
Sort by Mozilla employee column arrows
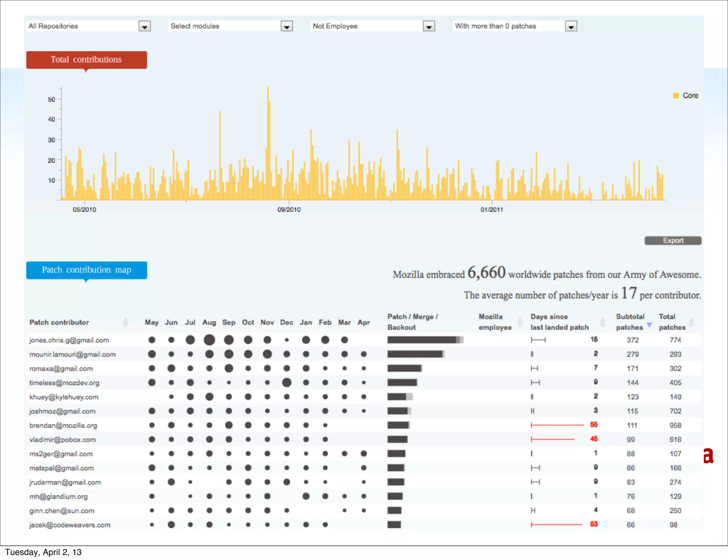520,322
